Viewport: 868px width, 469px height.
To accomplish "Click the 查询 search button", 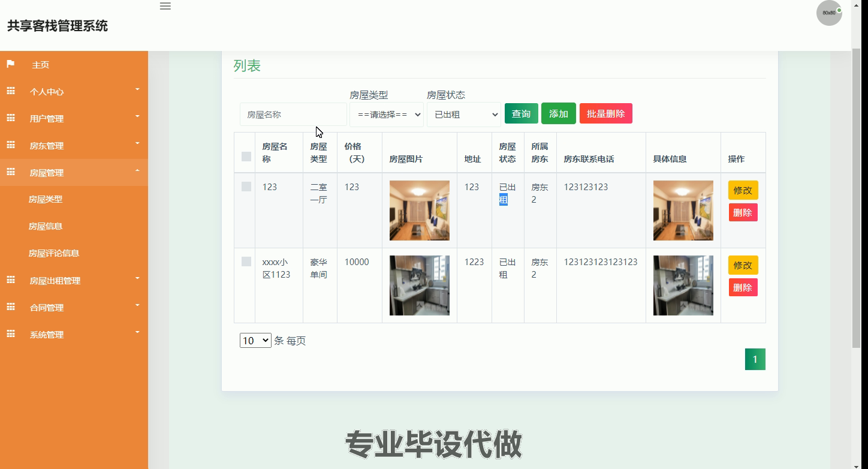I will click(x=522, y=113).
